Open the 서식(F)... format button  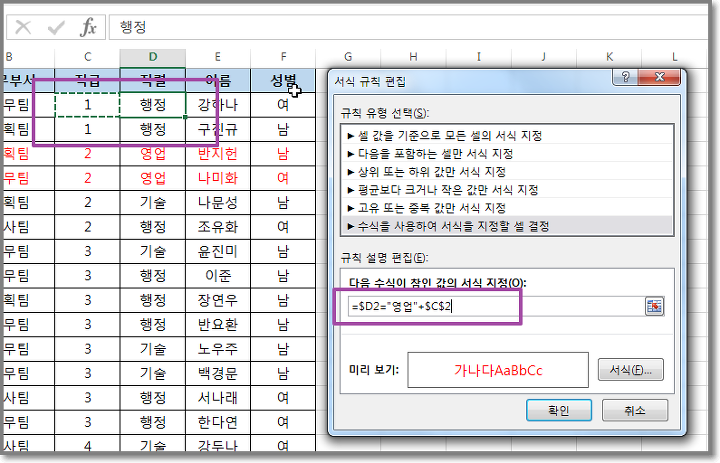click(630, 370)
